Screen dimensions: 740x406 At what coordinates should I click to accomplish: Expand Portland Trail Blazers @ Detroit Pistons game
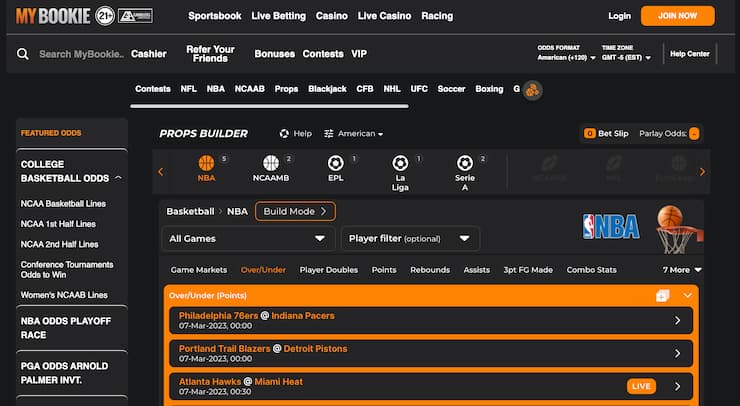click(x=431, y=354)
